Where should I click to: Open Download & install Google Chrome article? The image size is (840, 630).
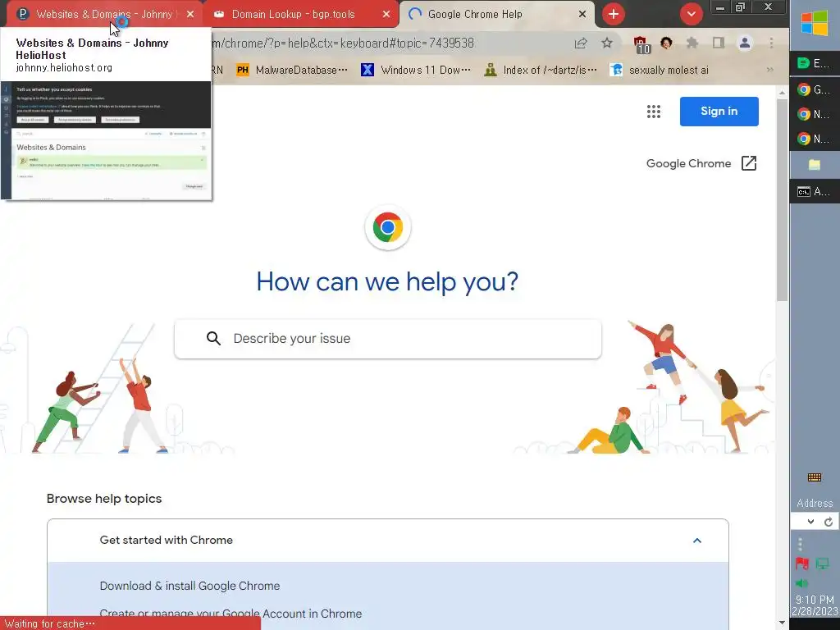point(189,586)
